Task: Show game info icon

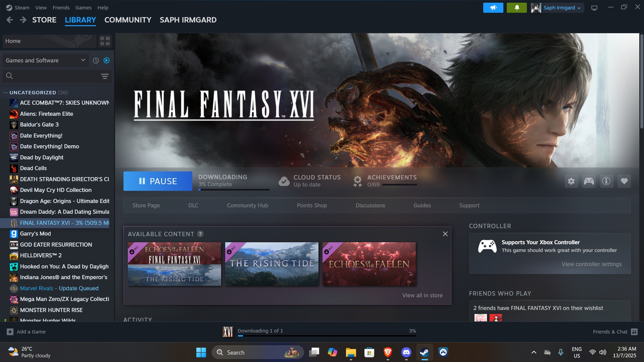Action: [606, 182]
